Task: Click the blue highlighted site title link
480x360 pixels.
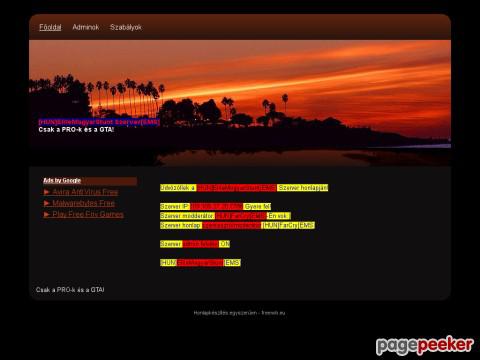Action: (99, 122)
